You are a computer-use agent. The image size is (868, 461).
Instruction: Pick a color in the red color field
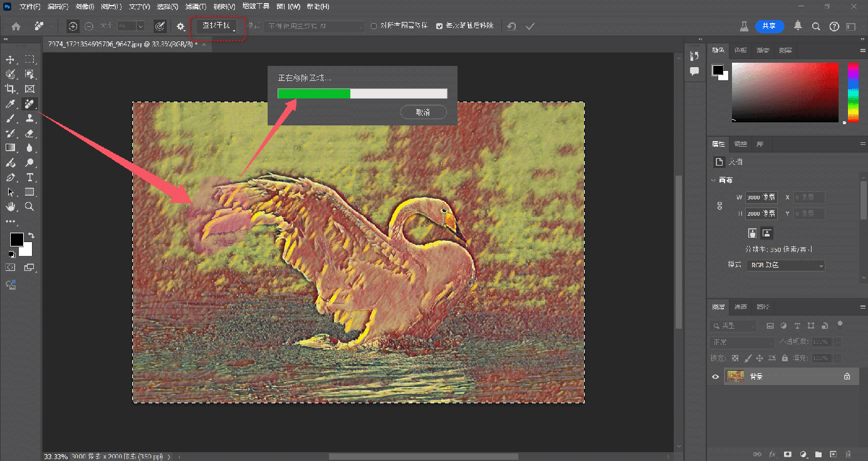[785, 92]
